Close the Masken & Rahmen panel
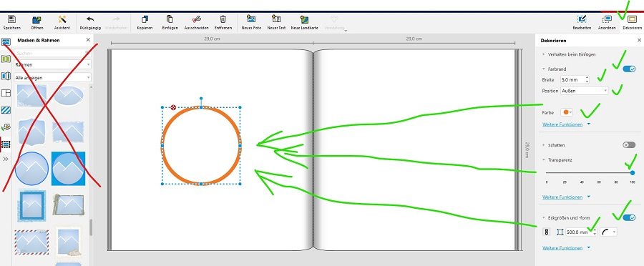Viewport: 644px width, 266px height. coord(88,40)
